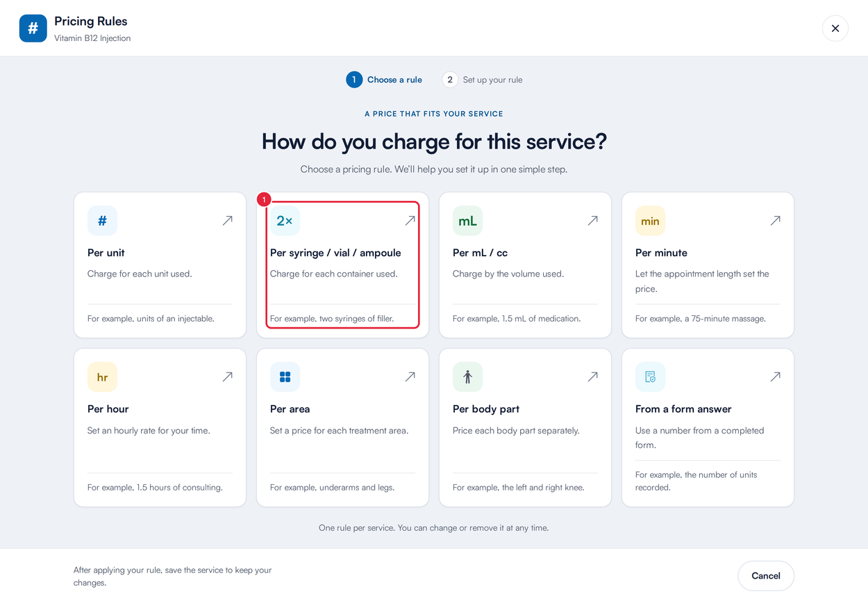Screen dimensions: 868x603
Task: Select step 2 Set up your rule
Action: [x=483, y=80]
